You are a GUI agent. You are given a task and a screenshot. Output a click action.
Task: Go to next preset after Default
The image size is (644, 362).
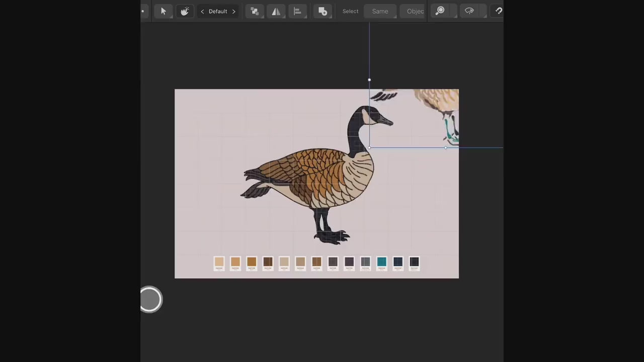(x=233, y=11)
